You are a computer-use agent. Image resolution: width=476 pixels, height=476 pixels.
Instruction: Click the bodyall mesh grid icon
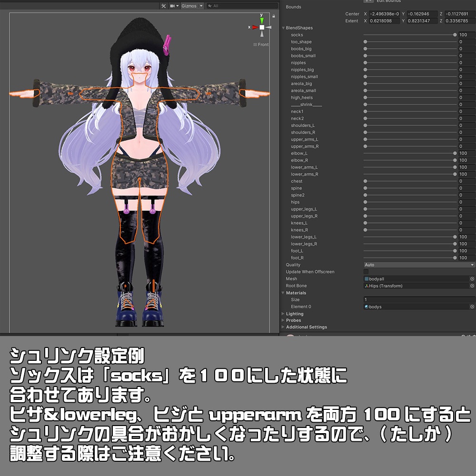[367, 278]
